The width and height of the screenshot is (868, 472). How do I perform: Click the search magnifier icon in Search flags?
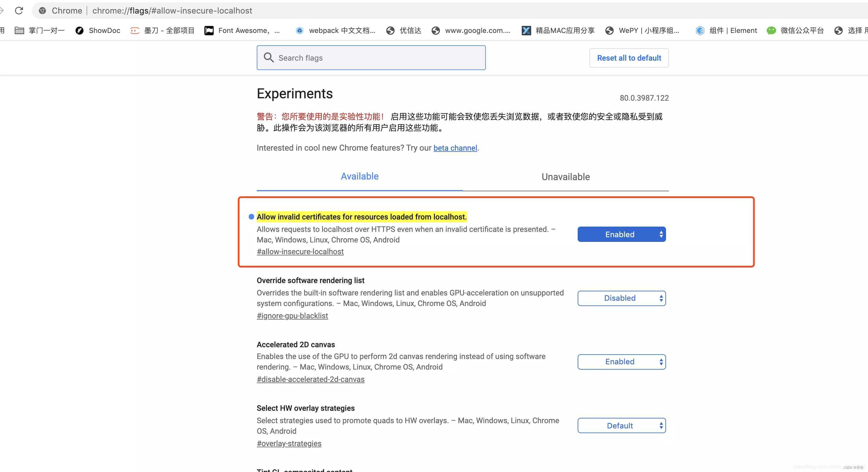click(269, 58)
